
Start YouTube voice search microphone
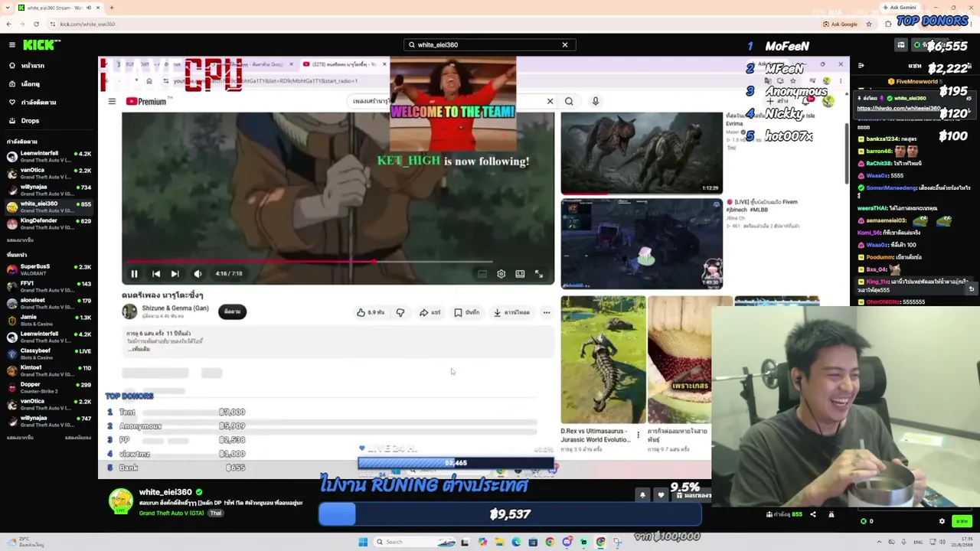(x=596, y=101)
